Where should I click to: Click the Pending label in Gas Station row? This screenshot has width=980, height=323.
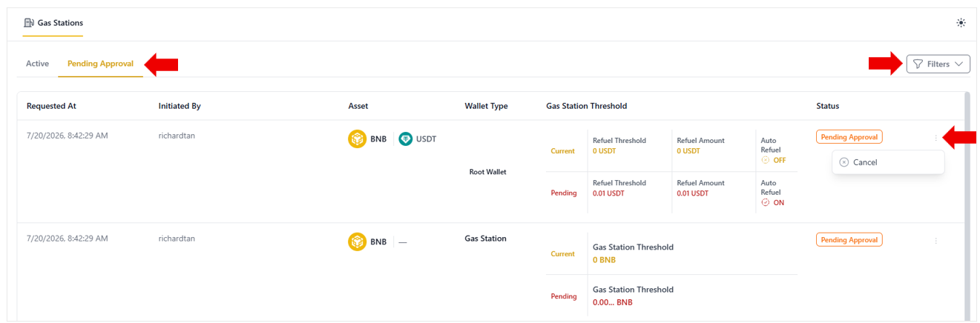(563, 296)
